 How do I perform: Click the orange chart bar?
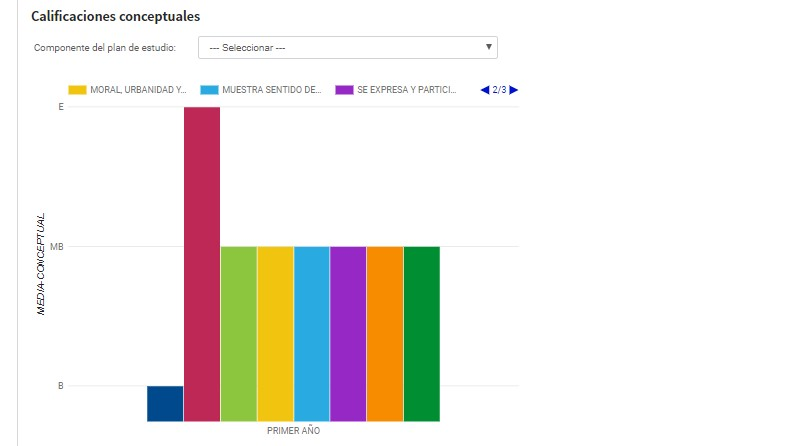(x=385, y=333)
